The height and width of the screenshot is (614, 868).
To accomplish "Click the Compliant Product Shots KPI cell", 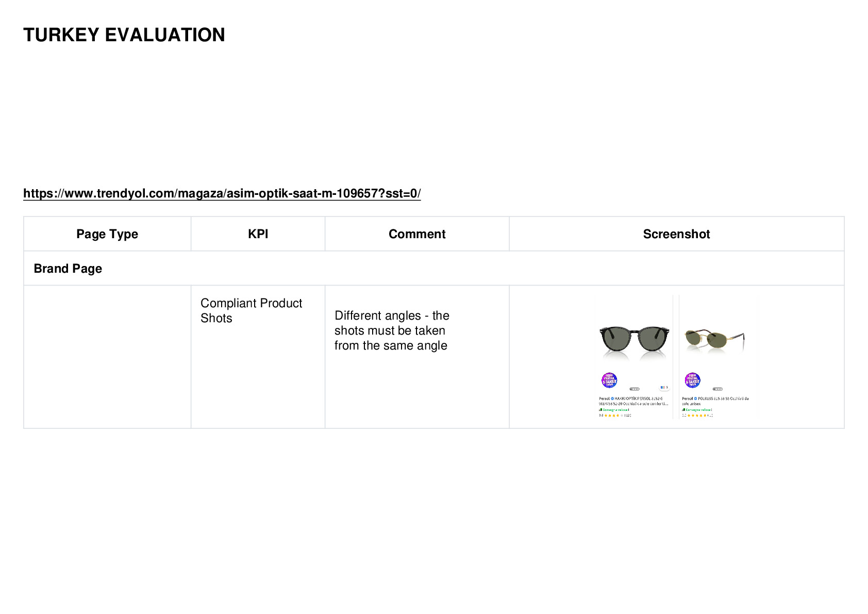I will 258,357.
